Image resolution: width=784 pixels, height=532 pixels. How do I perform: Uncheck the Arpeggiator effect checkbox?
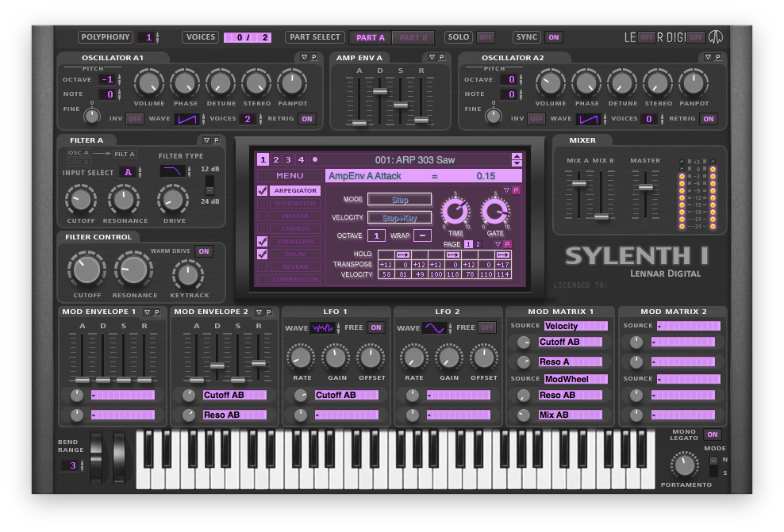click(262, 190)
